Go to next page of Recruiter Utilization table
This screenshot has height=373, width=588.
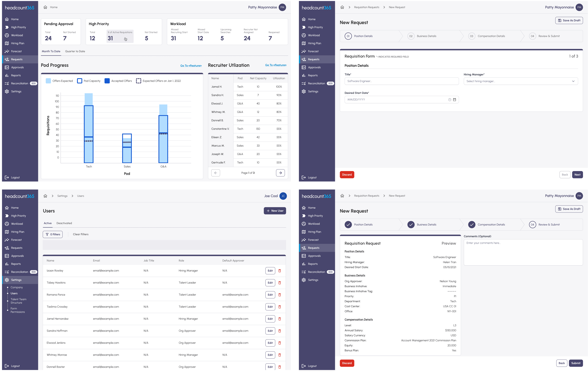click(280, 173)
